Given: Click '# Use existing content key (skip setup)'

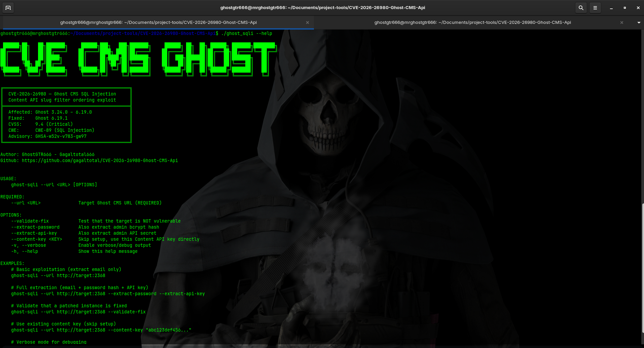Looking at the screenshot, I should coord(64,324).
